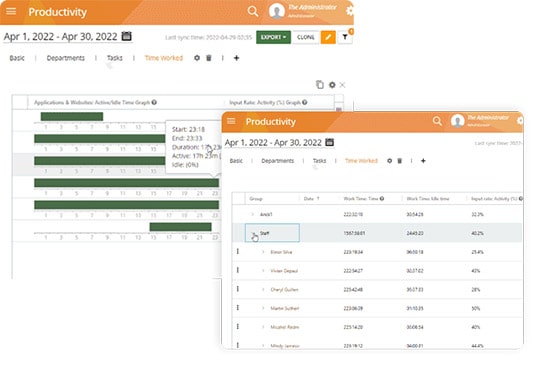536x367 pixels.
Task: Delete tab using trash icon, back window
Action: tap(209, 58)
